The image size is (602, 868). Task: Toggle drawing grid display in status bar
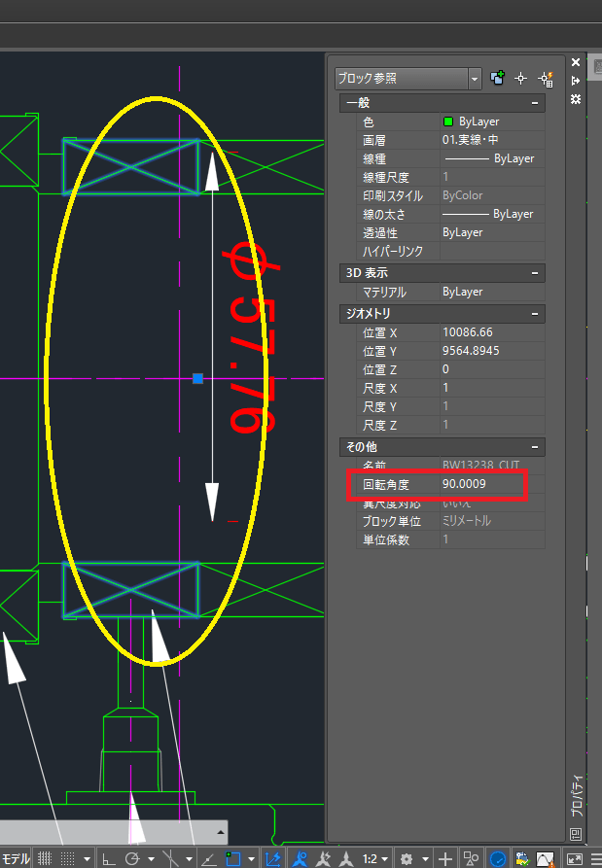tap(45, 858)
